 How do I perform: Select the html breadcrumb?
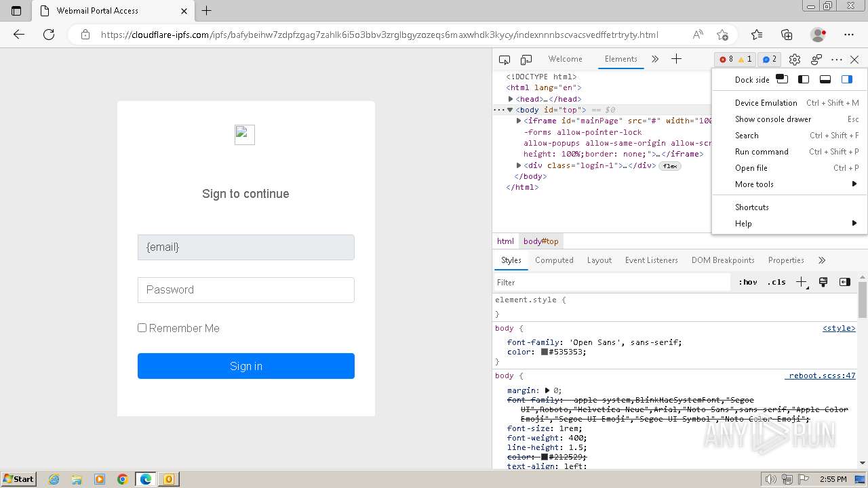(505, 241)
